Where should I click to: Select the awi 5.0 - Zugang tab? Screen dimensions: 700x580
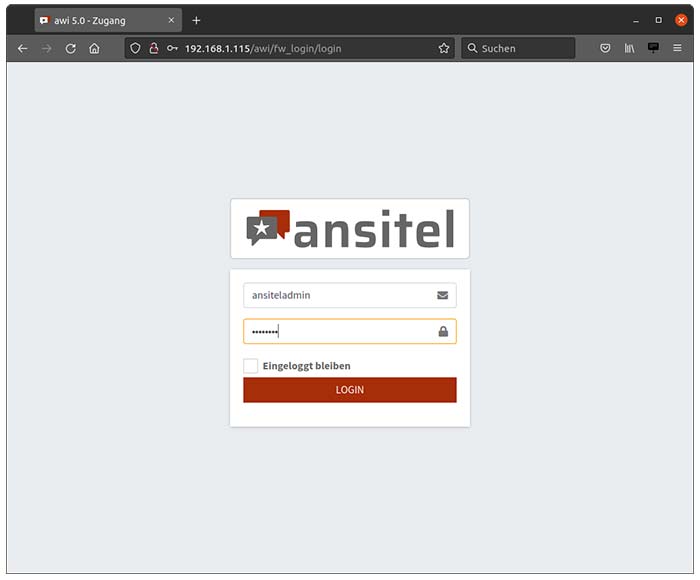point(108,20)
